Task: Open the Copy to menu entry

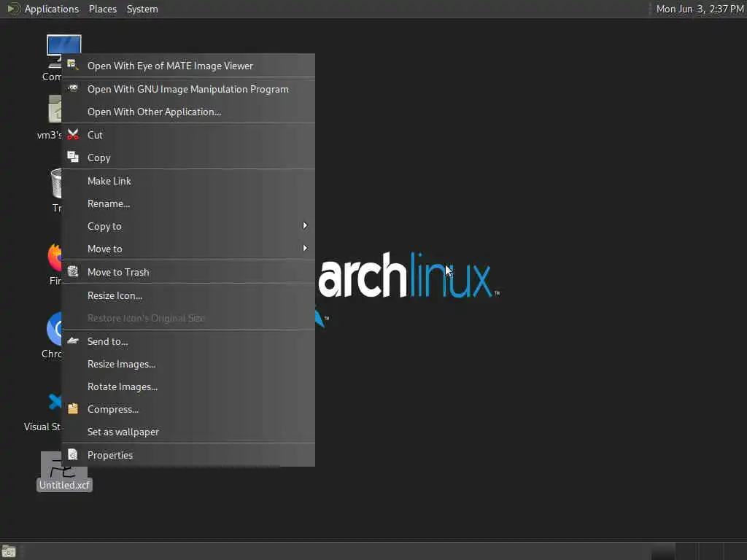Action: 188,226
